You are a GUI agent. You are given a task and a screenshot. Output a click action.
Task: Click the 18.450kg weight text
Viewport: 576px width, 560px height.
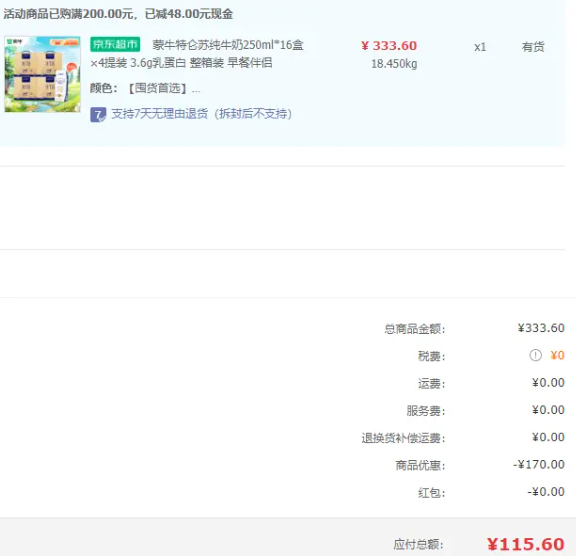click(394, 64)
